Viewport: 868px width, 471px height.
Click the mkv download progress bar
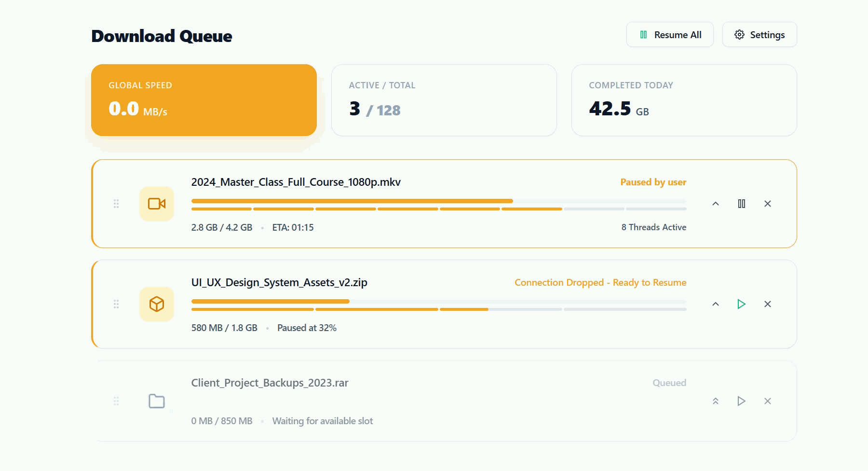(438, 201)
